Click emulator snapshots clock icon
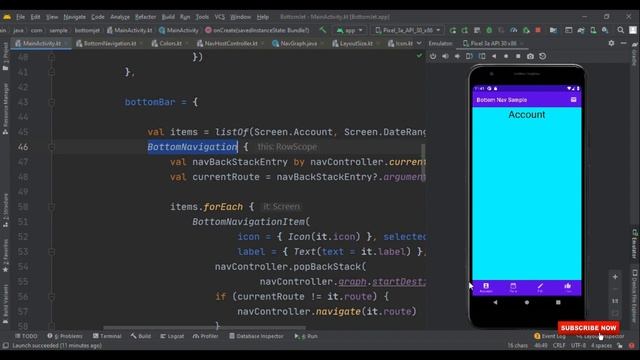This screenshot has width=640, height=360. [x=542, y=56]
